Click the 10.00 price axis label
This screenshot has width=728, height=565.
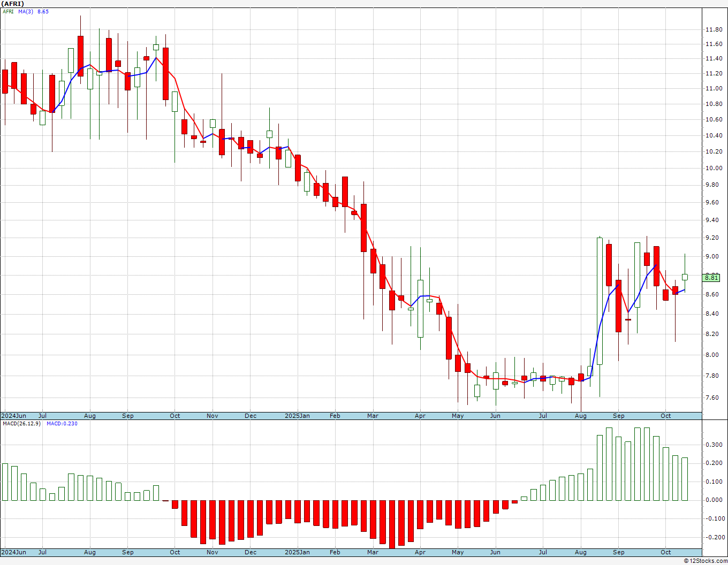pos(714,168)
